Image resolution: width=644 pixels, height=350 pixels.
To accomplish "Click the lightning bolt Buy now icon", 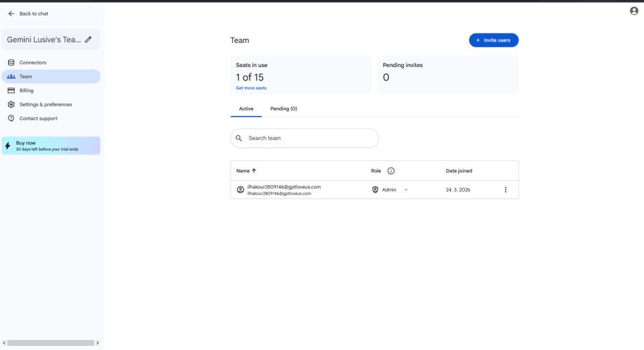I will (x=8, y=146).
